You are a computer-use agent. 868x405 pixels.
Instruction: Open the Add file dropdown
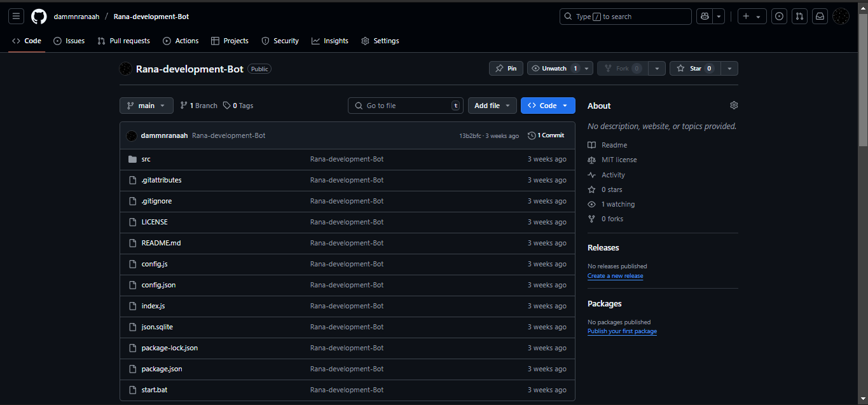point(492,106)
